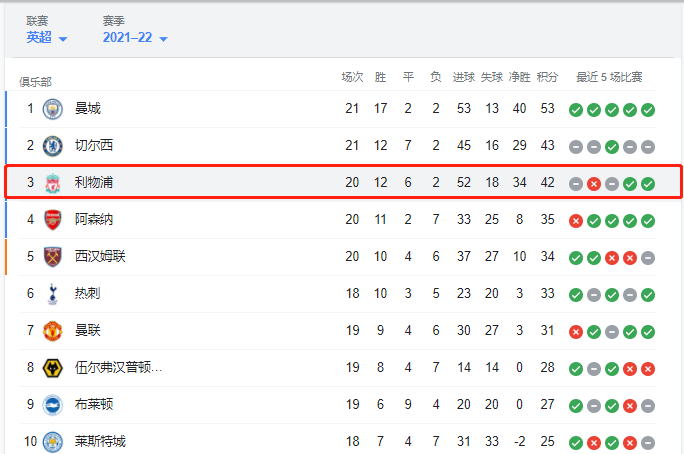Click the Arsenal club crest
Viewport: 684px width, 454px height.
(53, 220)
